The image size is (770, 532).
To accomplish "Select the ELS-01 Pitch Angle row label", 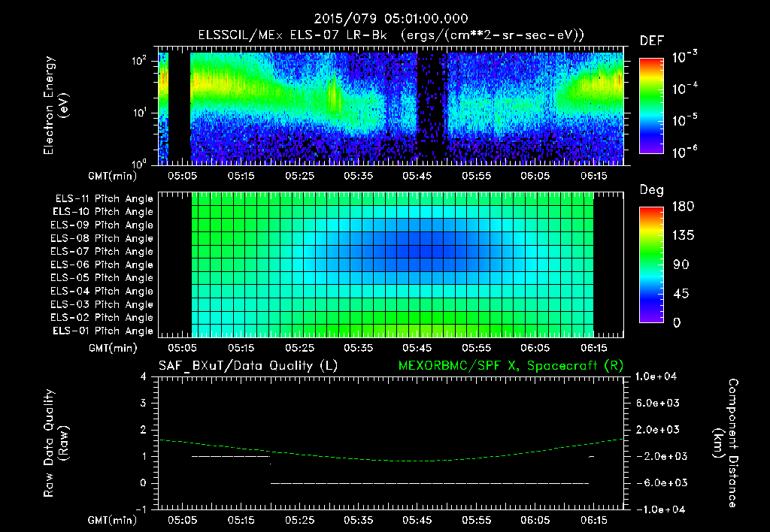I will coord(102,331).
